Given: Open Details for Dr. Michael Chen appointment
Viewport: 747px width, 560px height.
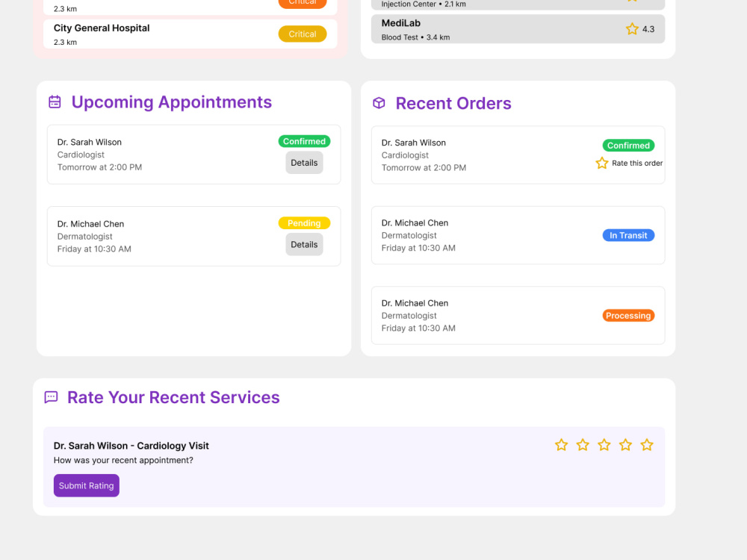Looking at the screenshot, I should pyautogui.click(x=304, y=245).
